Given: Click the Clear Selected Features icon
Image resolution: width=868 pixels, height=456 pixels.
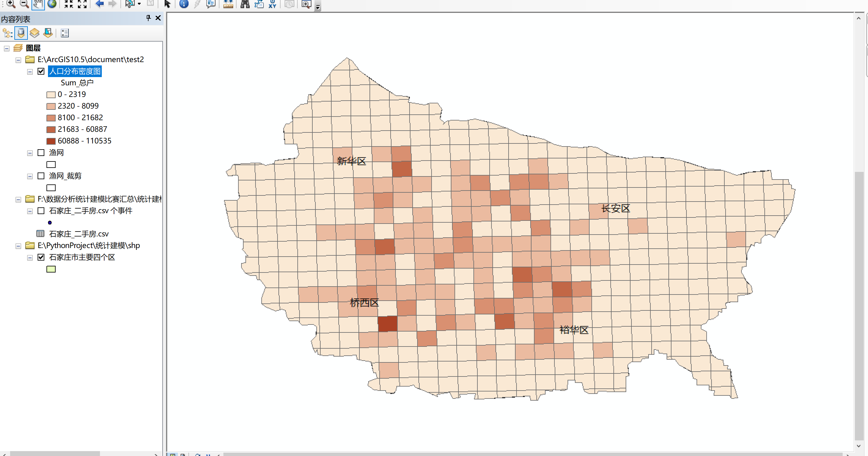Looking at the screenshot, I should point(151,4).
